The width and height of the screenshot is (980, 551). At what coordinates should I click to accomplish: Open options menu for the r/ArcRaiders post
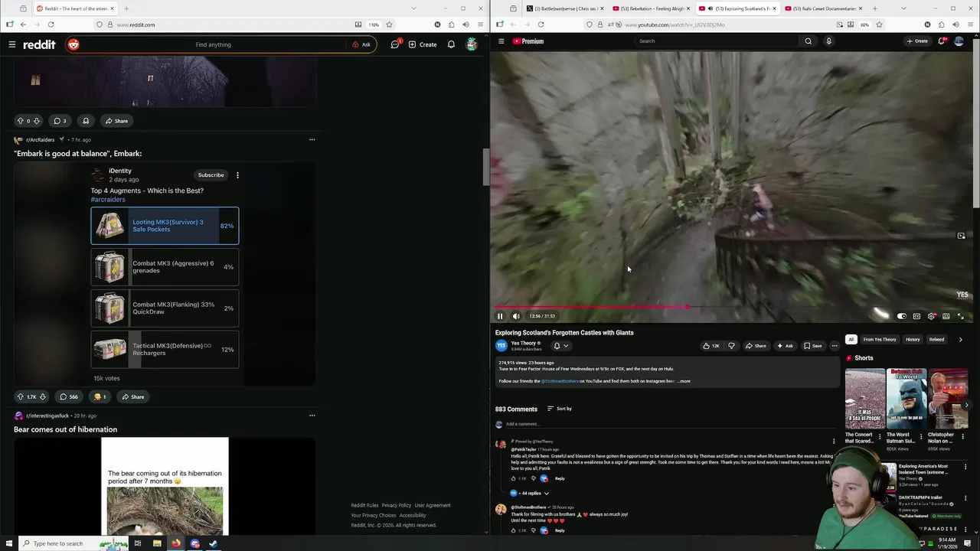tap(312, 139)
